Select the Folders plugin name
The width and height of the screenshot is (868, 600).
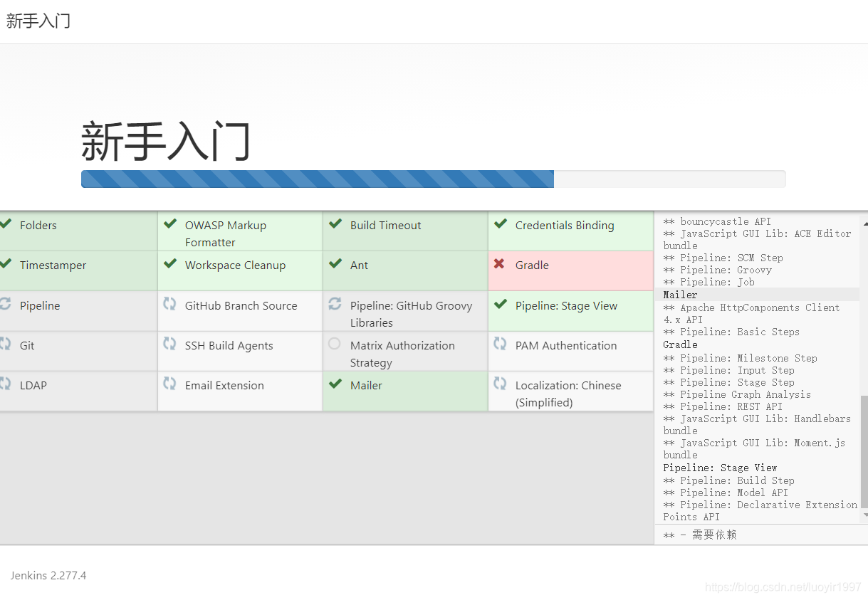click(x=38, y=225)
